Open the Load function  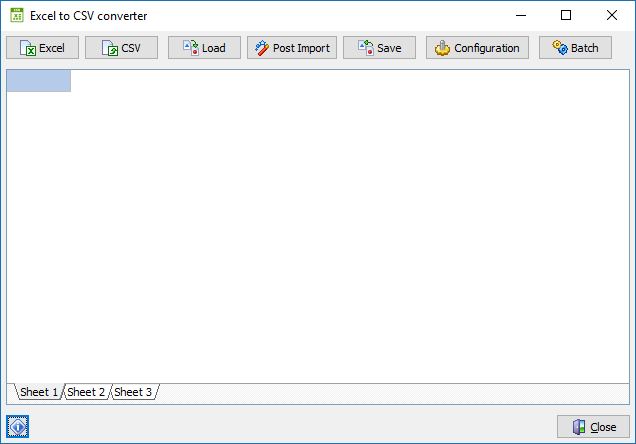204,48
